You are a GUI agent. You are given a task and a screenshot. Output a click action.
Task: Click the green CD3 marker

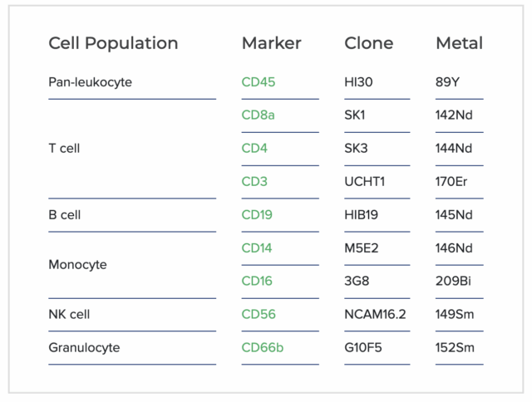click(254, 182)
